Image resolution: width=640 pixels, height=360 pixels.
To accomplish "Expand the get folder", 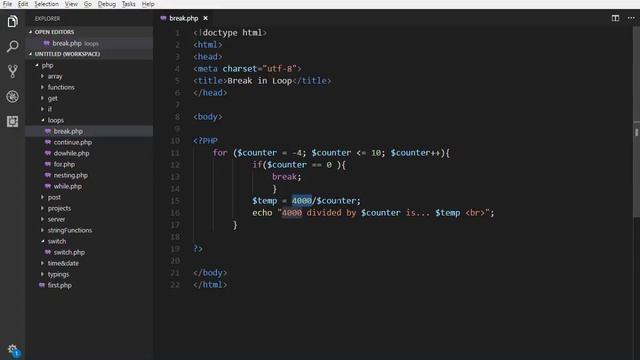I will pyautogui.click(x=42, y=98).
